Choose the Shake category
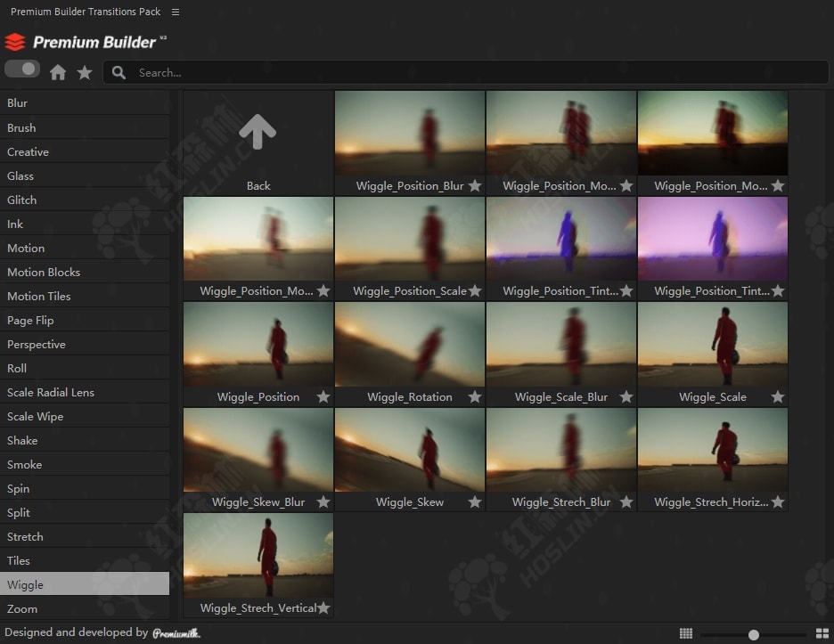This screenshot has width=834, height=644. click(x=85, y=440)
